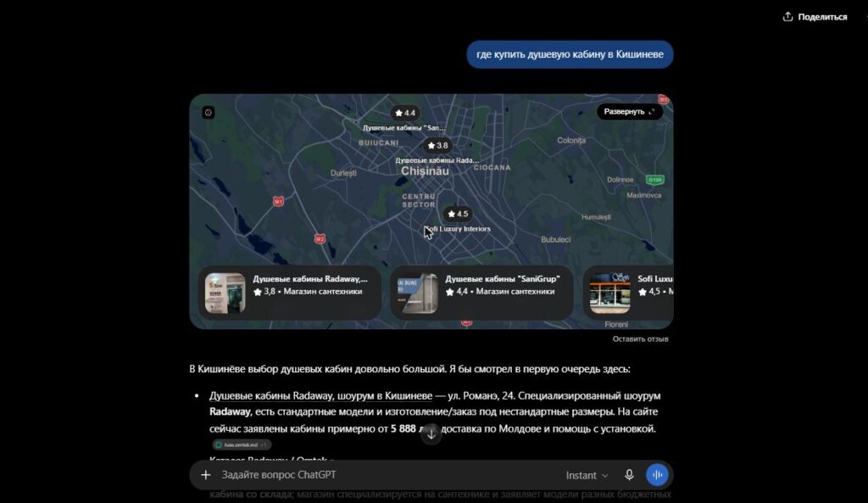Open the map info icon
Viewport: 868px width, 503px height.
pos(209,113)
